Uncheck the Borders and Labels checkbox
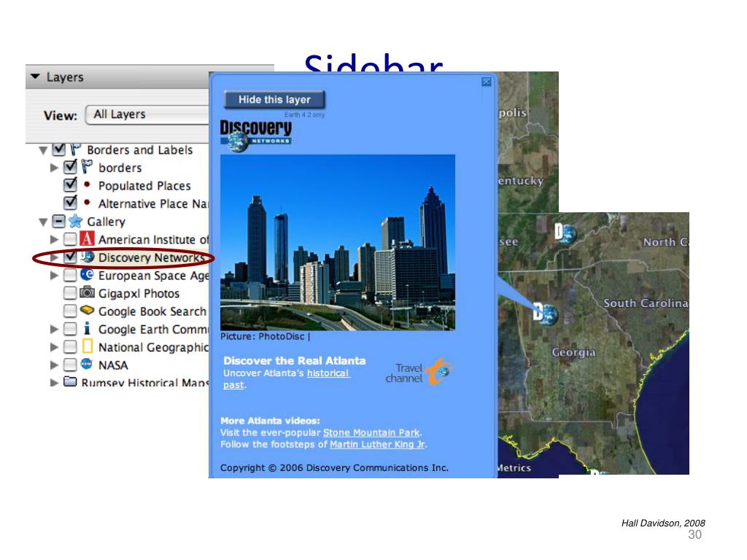This screenshot has height=560, width=747. pos(58,149)
